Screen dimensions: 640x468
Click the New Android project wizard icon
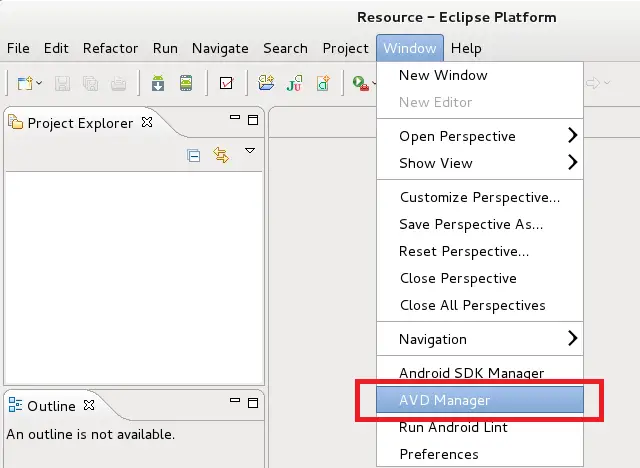pos(266,83)
